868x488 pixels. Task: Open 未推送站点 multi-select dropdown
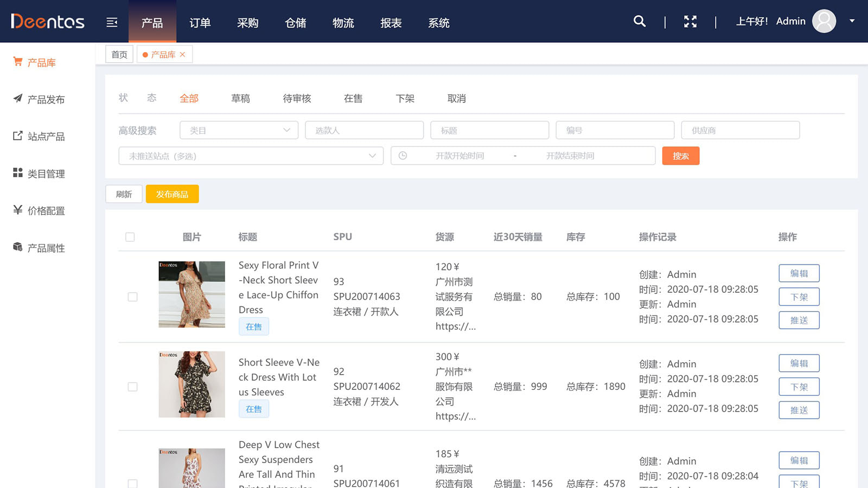click(251, 156)
